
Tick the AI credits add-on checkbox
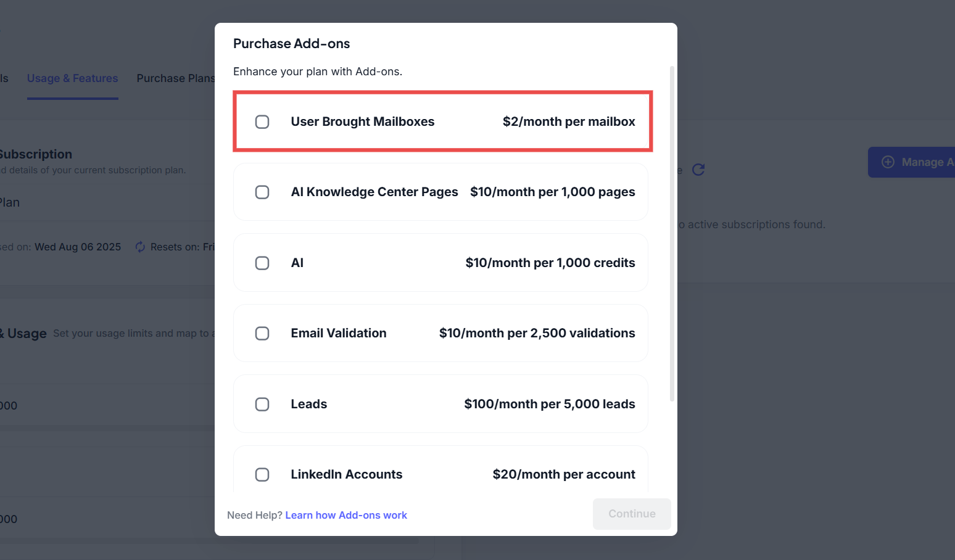tap(262, 263)
